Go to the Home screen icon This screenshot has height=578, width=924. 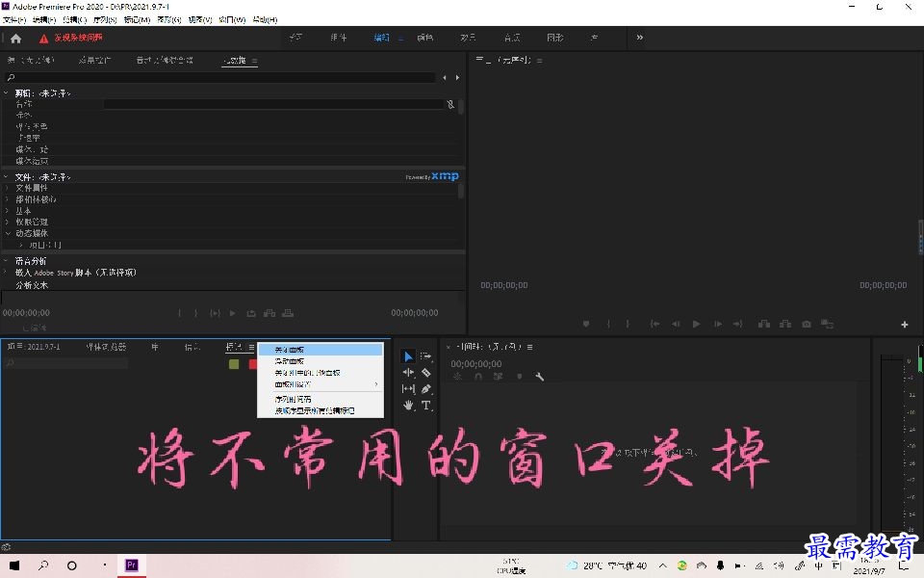pos(16,39)
